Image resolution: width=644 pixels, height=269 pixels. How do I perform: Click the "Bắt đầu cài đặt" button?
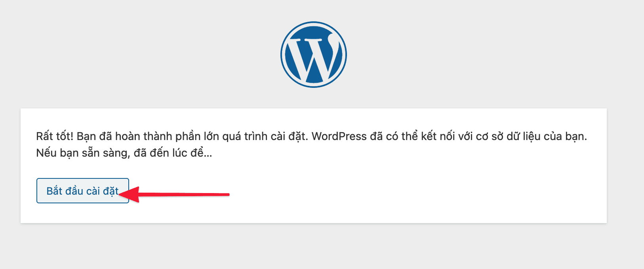click(82, 191)
